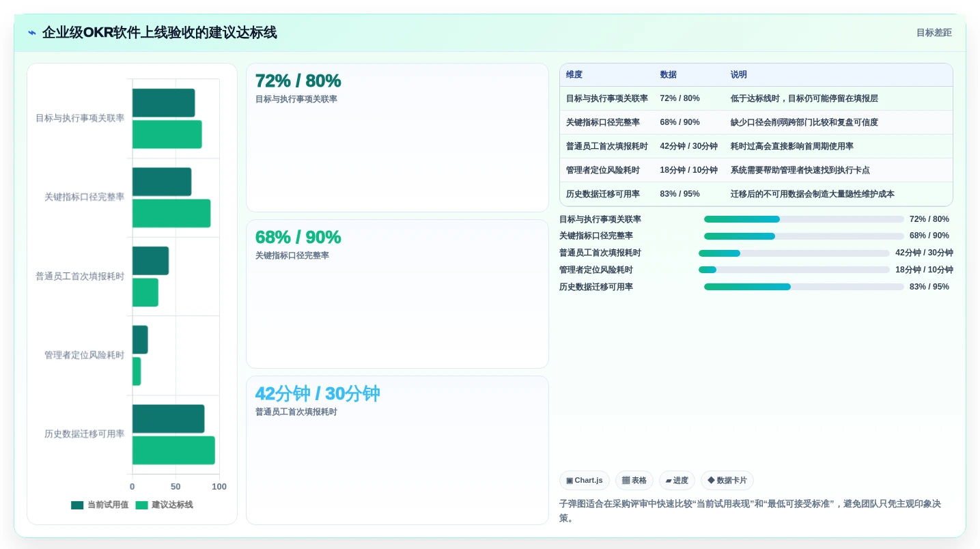
Task: Toggle the 建议达标线 legend swatch
Action: (141, 505)
